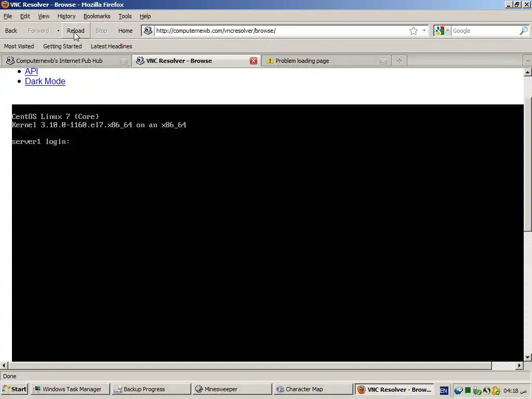Open Most Visited bookmarks folder
The image size is (532, 399).
coord(19,46)
